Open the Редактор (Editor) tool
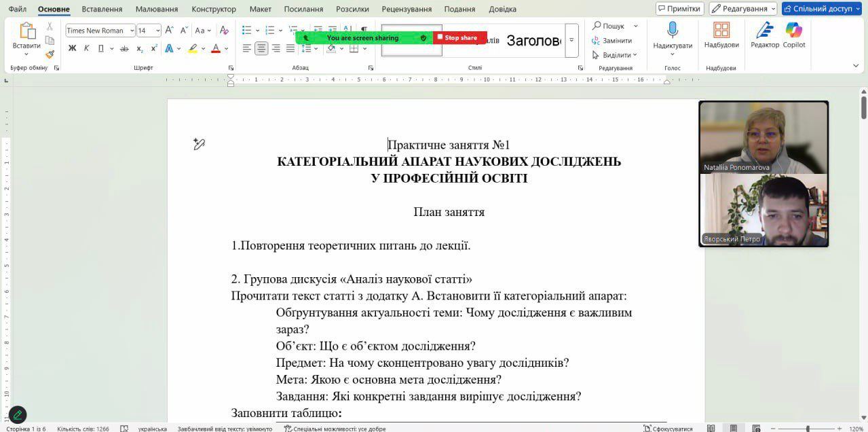Viewport: 868px width, 432px height. click(x=765, y=35)
